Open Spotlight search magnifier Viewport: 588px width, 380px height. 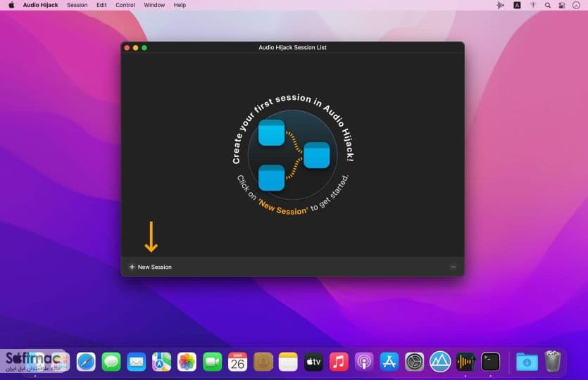click(547, 5)
